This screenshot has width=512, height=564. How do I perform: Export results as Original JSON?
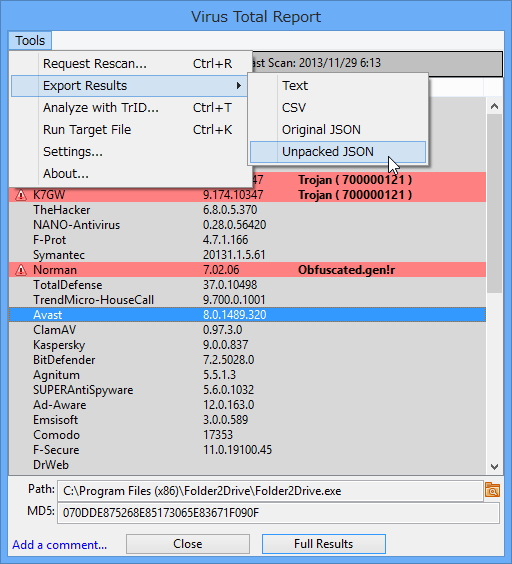[x=338, y=129]
